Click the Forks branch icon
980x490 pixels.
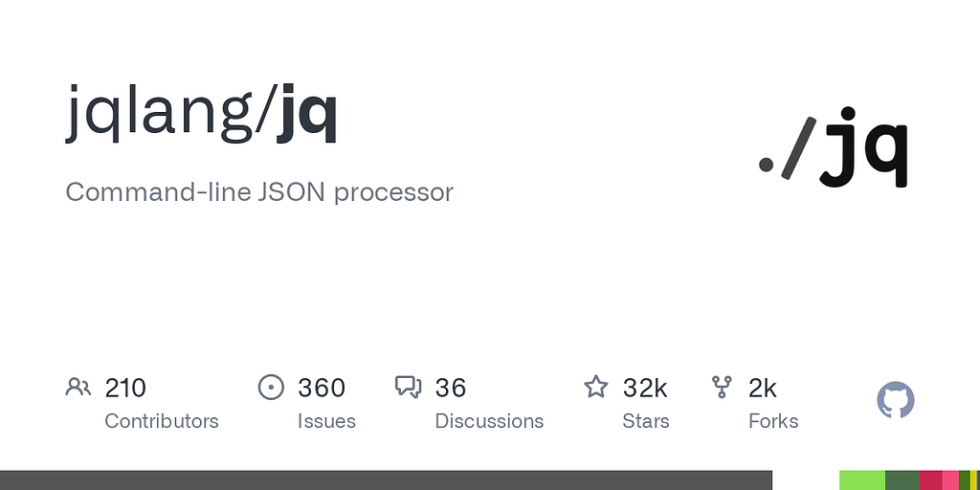click(x=722, y=388)
